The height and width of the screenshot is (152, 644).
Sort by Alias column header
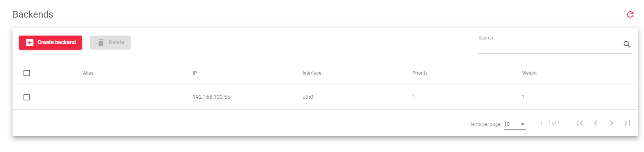(88, 73)
